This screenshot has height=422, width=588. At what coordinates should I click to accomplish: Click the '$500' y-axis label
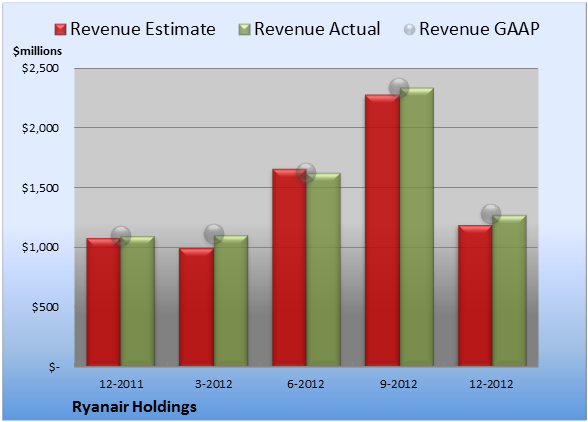pyautogui.click(x=45, y=307)
